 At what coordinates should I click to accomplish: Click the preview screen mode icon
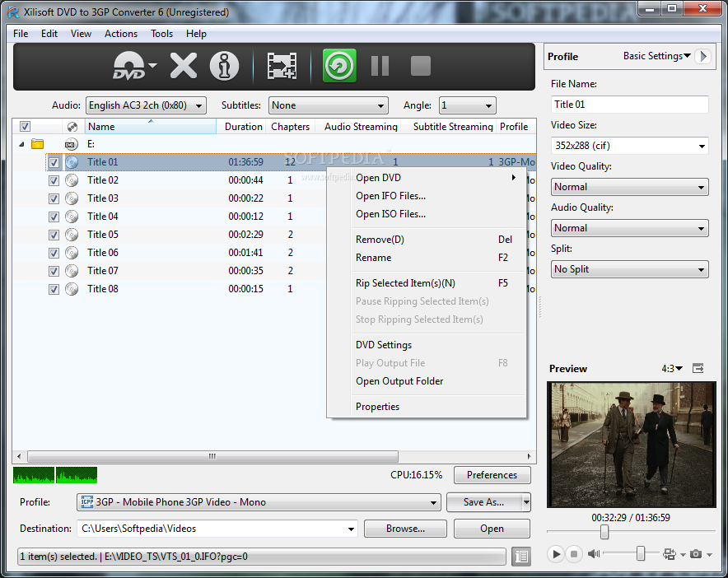tap(670, 554)
